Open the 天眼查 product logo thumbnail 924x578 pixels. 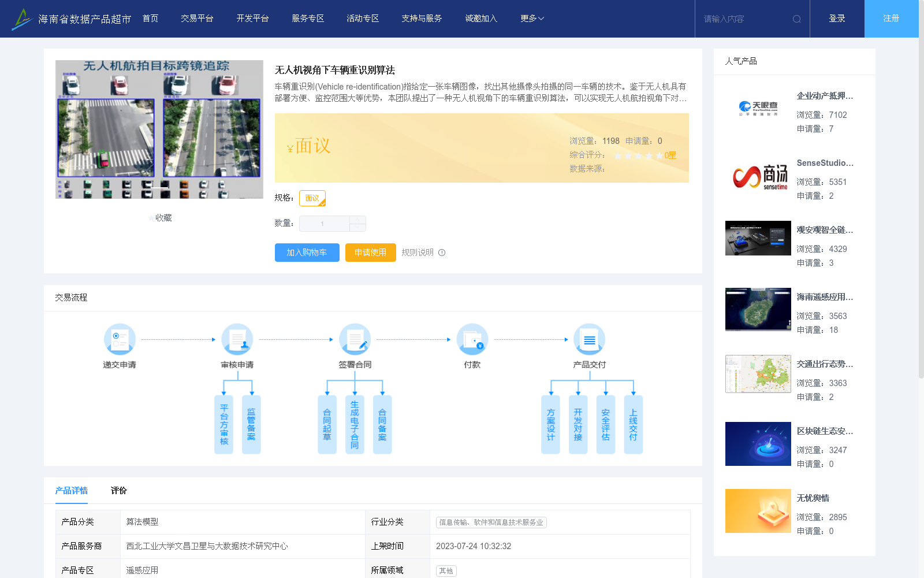coord(758,109)
